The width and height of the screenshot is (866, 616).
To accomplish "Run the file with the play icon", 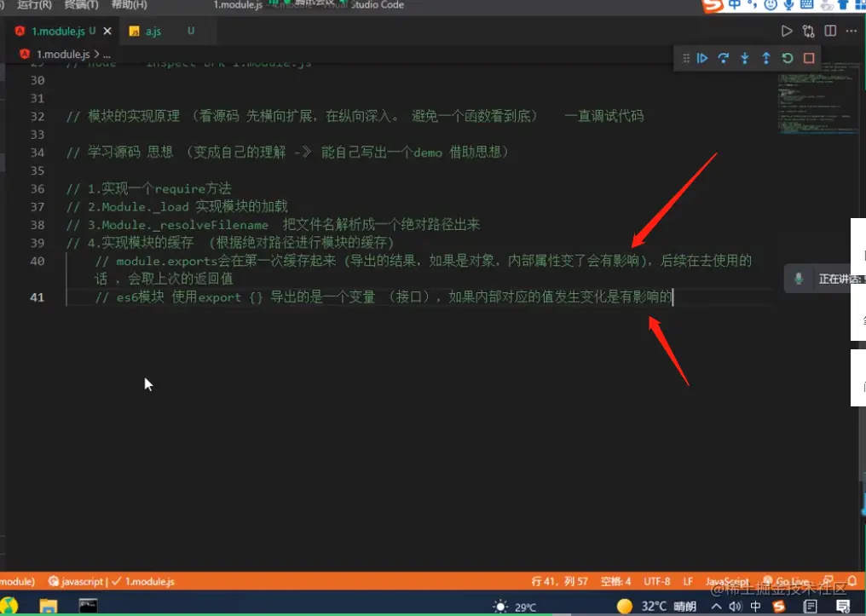I will click(x=787, y=31).
